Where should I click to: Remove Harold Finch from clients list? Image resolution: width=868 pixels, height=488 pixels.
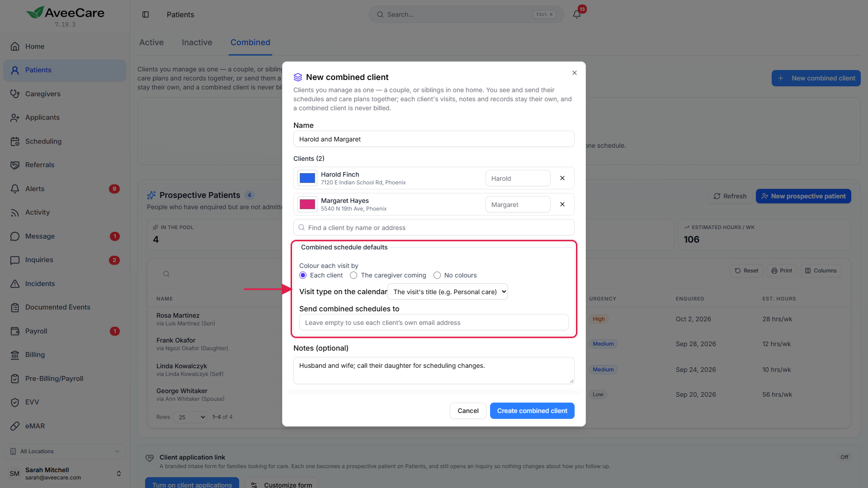[562, 178]
